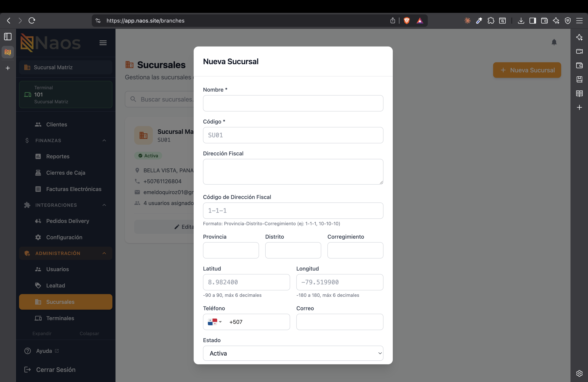The image size is (588, 382).
Task: Open the extensions puzzle icon
Action: click(x=491, y=20)
